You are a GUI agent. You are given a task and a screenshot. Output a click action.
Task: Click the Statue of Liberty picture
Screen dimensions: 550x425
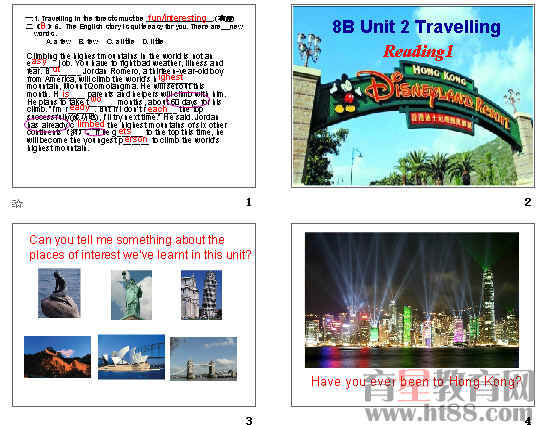[132, 295]
